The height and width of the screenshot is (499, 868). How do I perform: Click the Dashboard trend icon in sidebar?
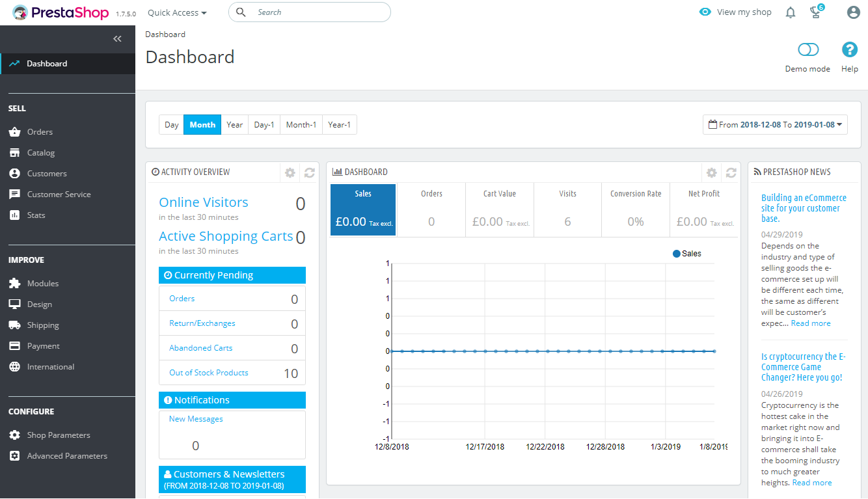tap(14, 64)
